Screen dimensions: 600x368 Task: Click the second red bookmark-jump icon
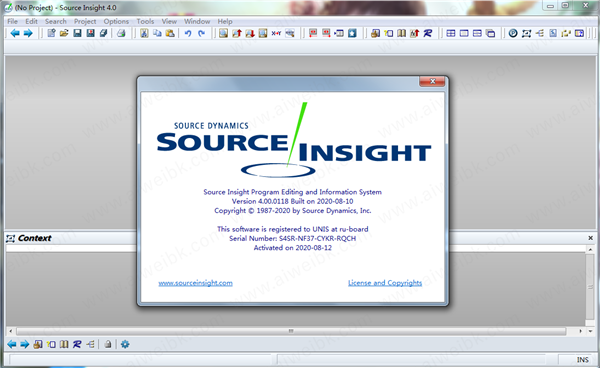[x=326, y=33]
